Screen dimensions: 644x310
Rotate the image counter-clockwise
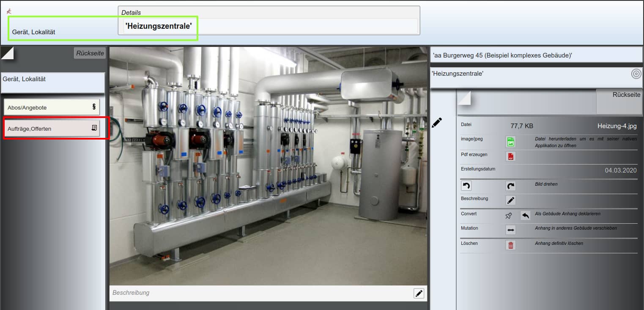466,186
